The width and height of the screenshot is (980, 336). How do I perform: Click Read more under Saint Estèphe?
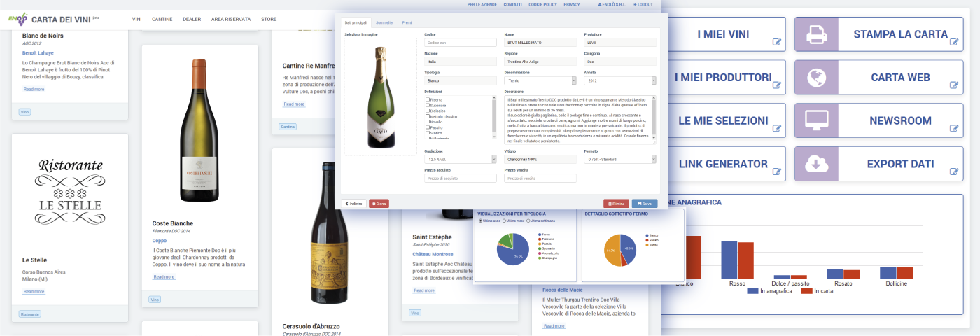coord(423,290)
